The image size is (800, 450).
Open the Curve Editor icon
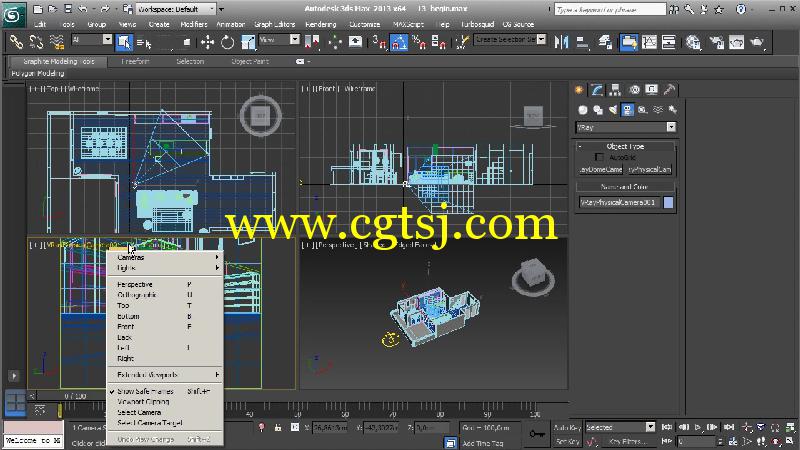649,42
